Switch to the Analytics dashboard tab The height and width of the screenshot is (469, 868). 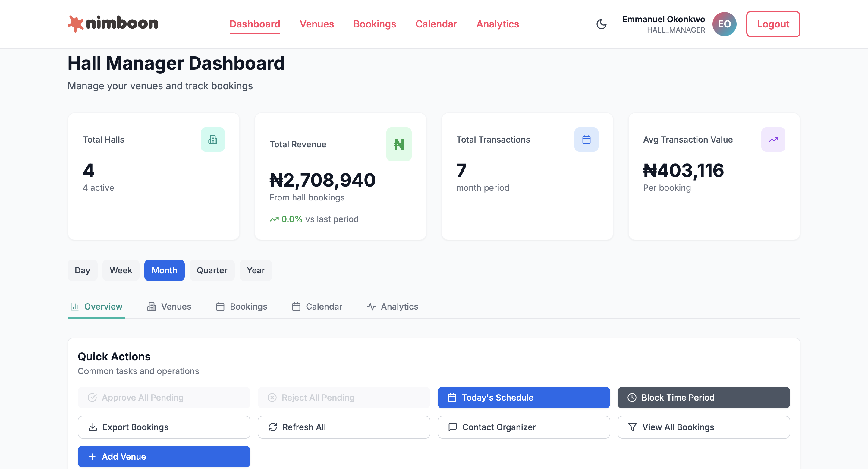coord(392,307)
